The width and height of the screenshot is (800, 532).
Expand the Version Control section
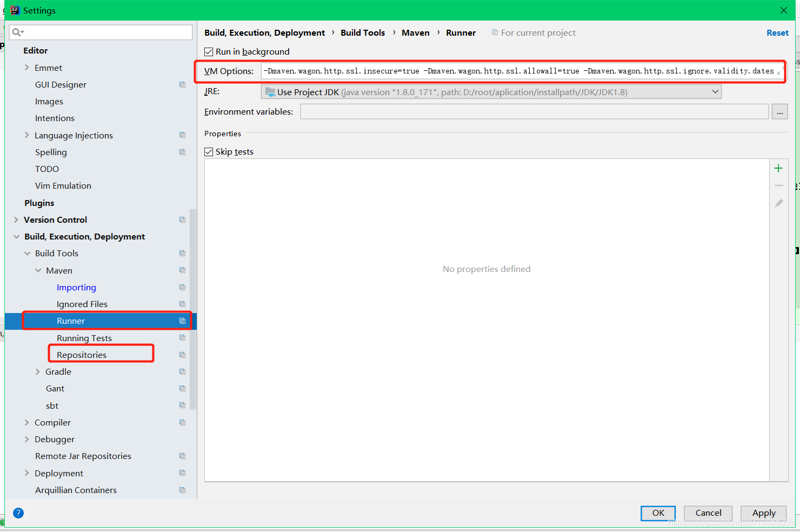[x=16, y=220]
